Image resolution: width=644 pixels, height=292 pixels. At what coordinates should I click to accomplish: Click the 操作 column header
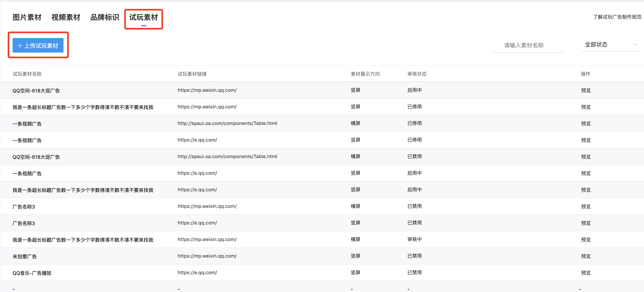point(586,74)
